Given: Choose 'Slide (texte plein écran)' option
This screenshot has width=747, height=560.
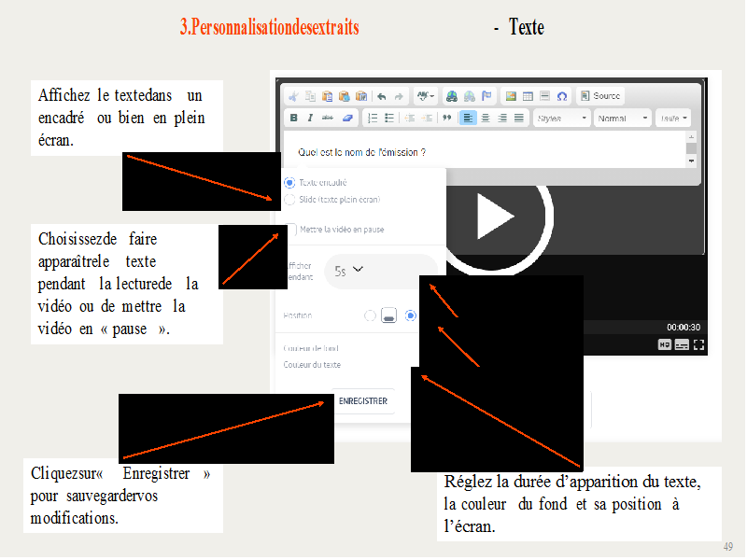Looking at the screenshot, I should 289,199.
